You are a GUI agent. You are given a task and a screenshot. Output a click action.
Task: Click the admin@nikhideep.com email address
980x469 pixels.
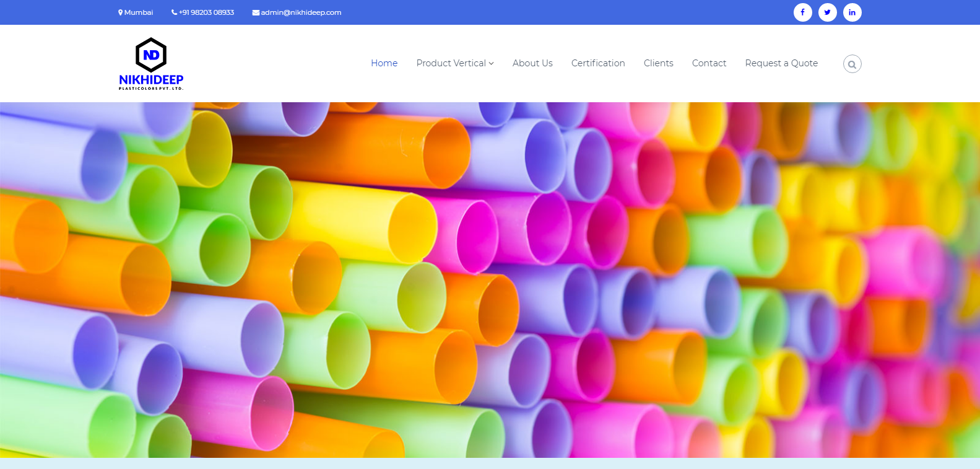point(301,12)
